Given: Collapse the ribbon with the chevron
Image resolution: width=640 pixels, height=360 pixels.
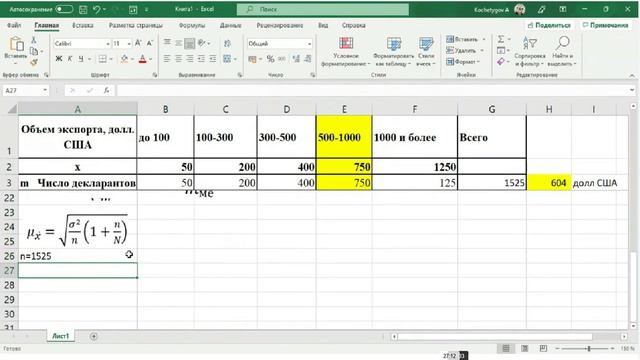Looking at the screenshot, I should [631, 76].
